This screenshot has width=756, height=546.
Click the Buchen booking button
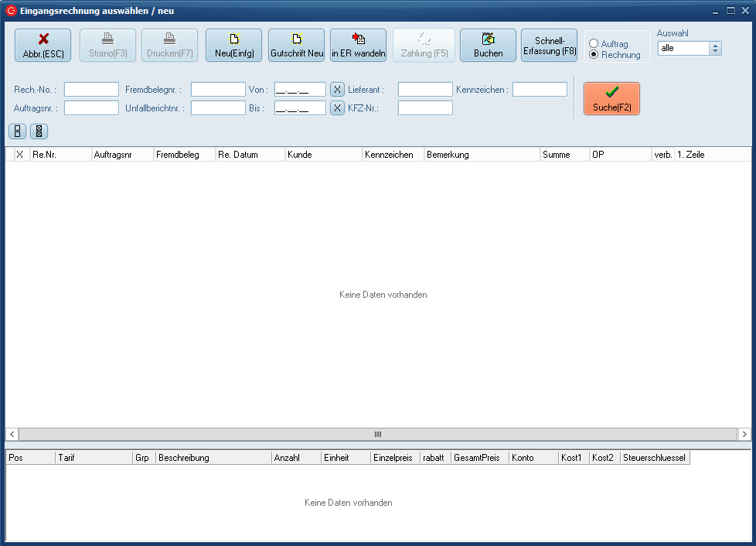coord(488,46)
